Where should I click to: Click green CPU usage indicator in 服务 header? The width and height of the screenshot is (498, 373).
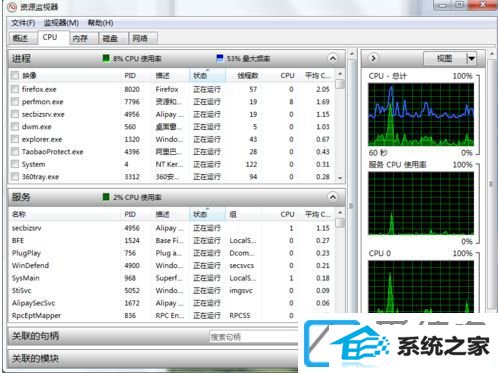(106, 197)
